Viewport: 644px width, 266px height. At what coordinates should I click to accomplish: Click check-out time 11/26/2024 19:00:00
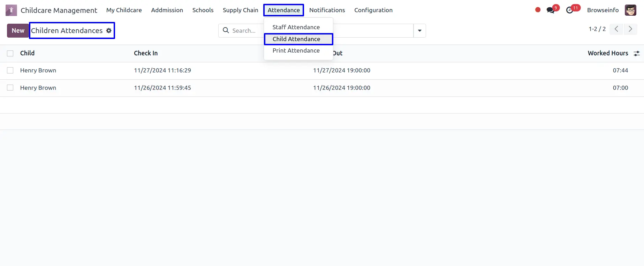coord(342,88)
